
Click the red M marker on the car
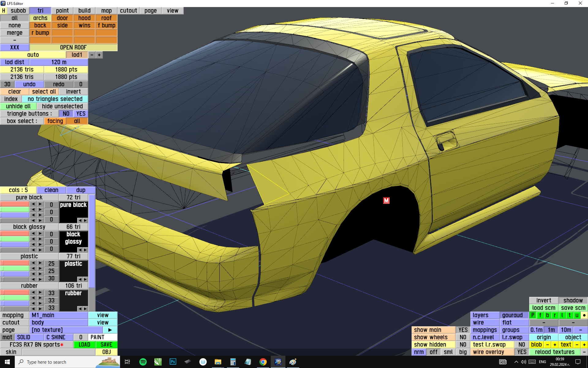(x=386, y=201)
